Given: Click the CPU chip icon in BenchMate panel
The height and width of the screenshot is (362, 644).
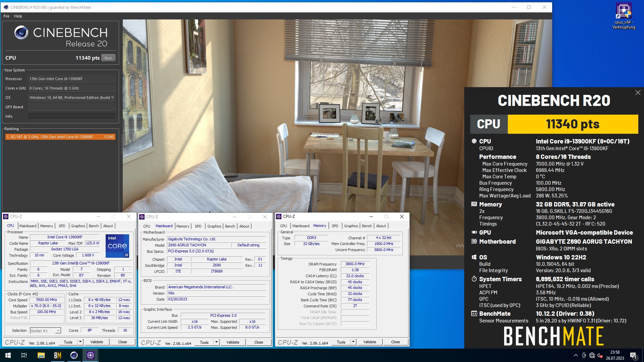Looking at the screenshot, I should (x=474, y=141).
